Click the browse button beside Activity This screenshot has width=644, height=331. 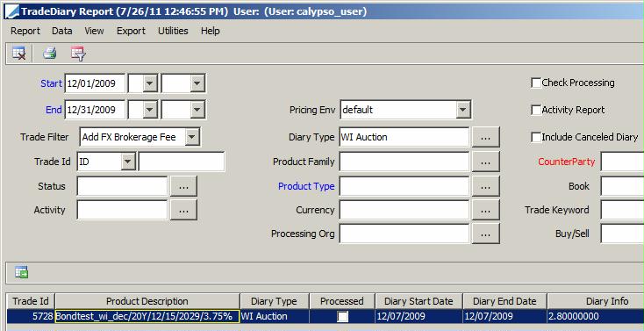coord(183,210)
